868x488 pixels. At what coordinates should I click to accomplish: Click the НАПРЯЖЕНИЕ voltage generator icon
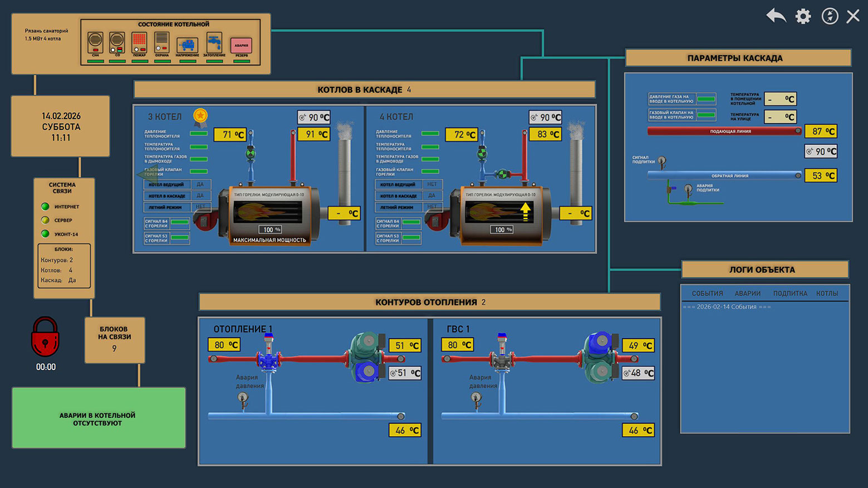point(187,45)
